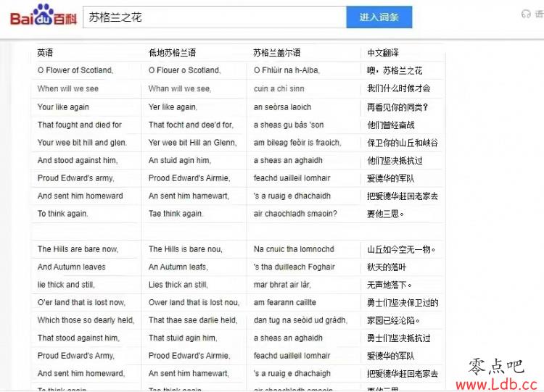Select the 低地苏格兰语 column header

[172, 53]
